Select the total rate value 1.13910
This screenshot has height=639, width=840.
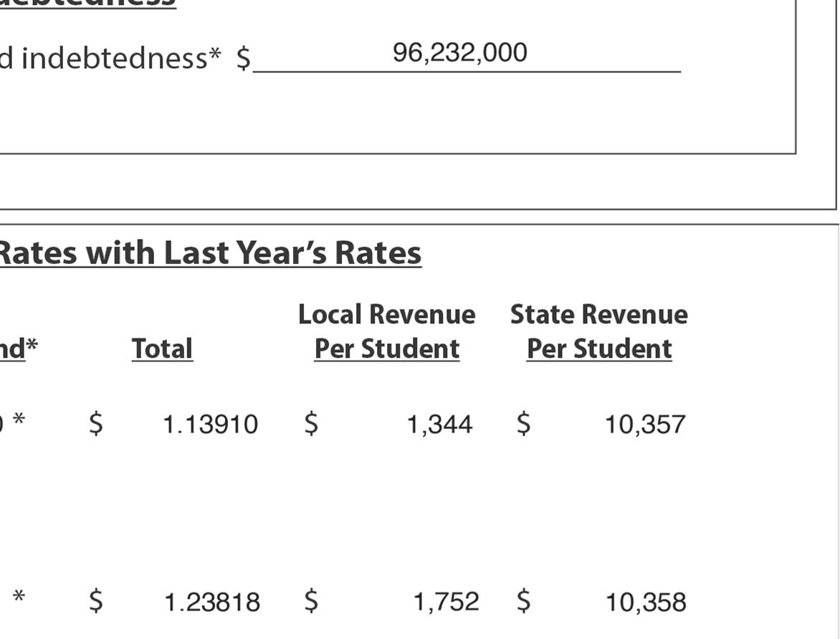click(x=211, y=425)
